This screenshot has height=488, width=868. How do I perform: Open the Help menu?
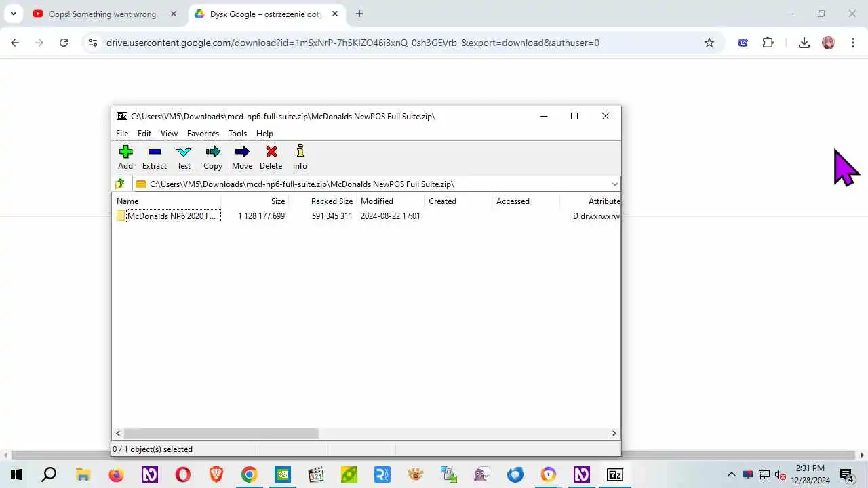point(264,134)
